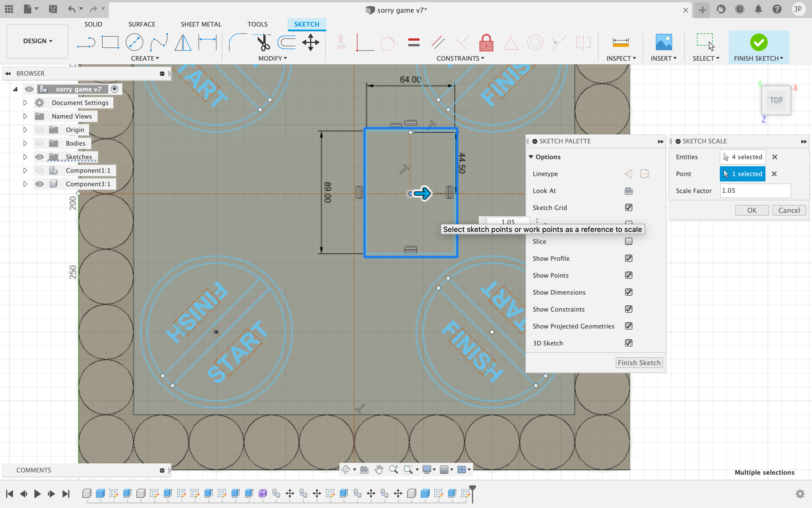Toggle the Sketch Grid checkbox

tap(628, 207)
